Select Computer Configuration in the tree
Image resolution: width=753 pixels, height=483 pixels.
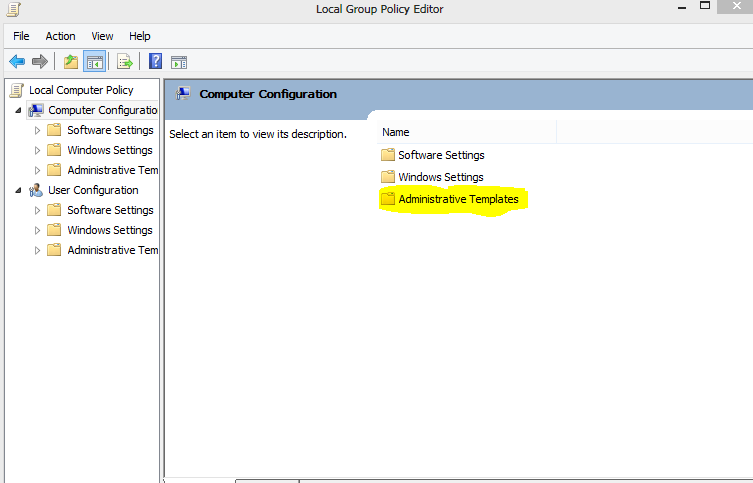point(103,110)
